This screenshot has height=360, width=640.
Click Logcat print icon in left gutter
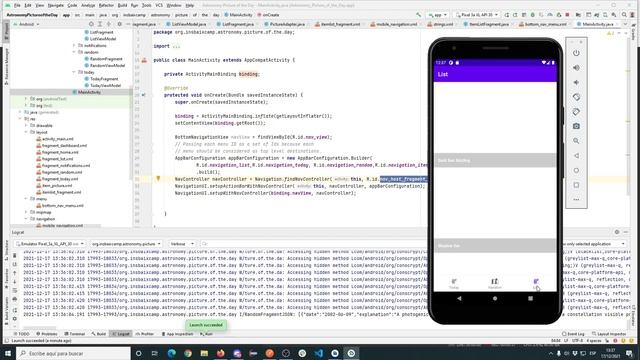pos(15,299)
